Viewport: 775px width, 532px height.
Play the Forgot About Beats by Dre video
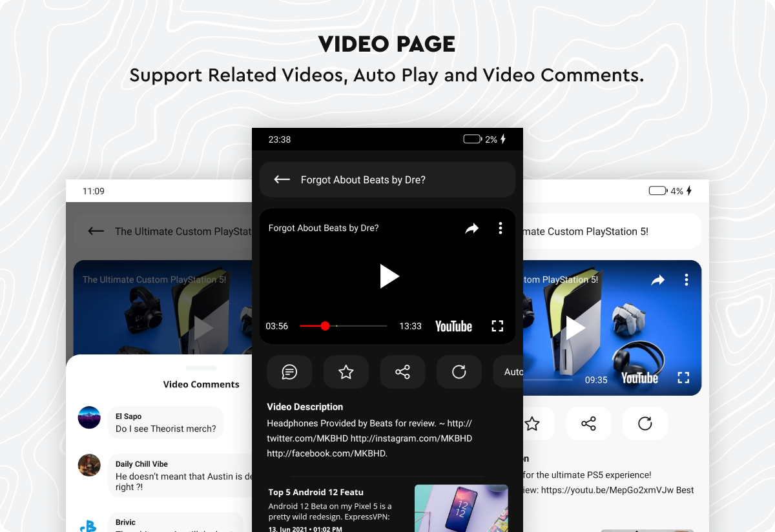(x=389, y=276)
